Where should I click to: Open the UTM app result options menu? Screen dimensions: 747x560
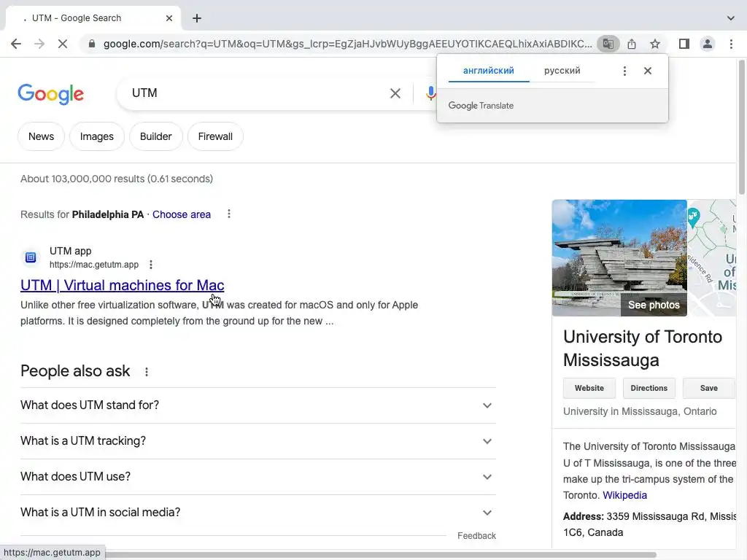[150, 264]
